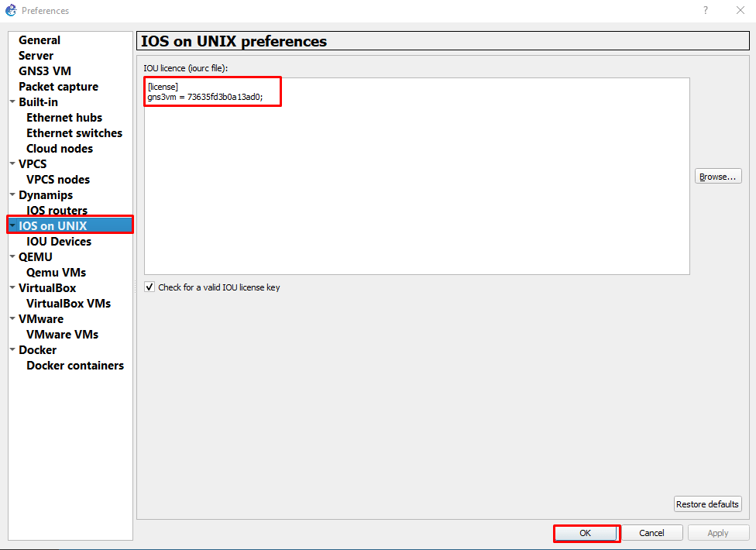Screen dimensions: 756x550
Task: Open Ethernet hubs settings
Action: pyautogui.click(x=64, y=118)
